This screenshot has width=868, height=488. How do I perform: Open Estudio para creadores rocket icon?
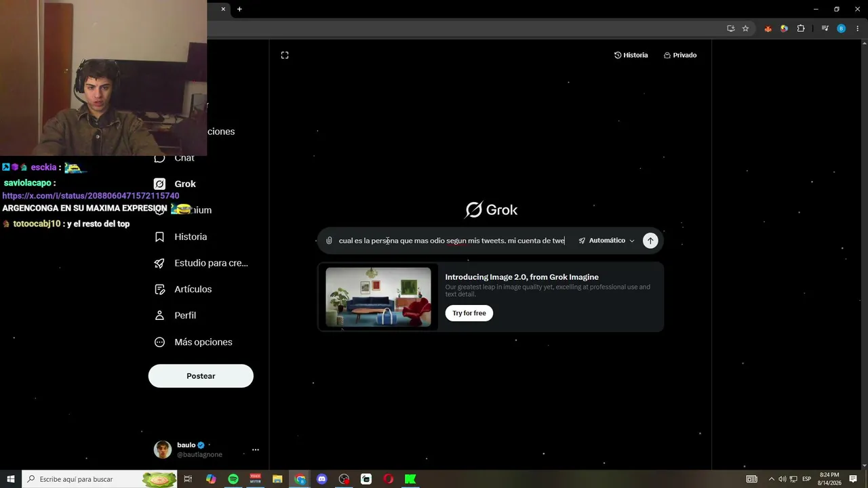(159, 263)
